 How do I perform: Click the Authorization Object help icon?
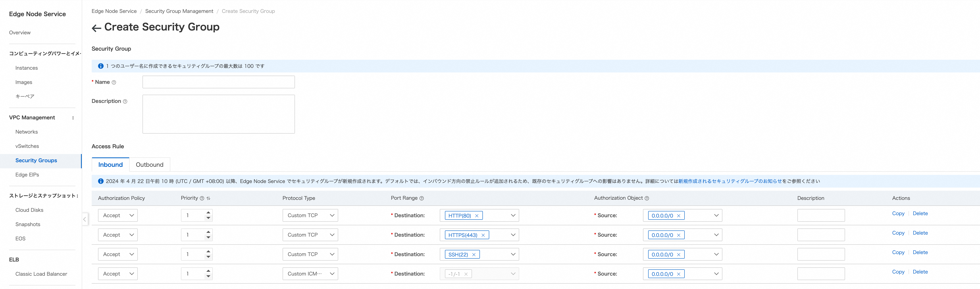click(x=647, y=198)
